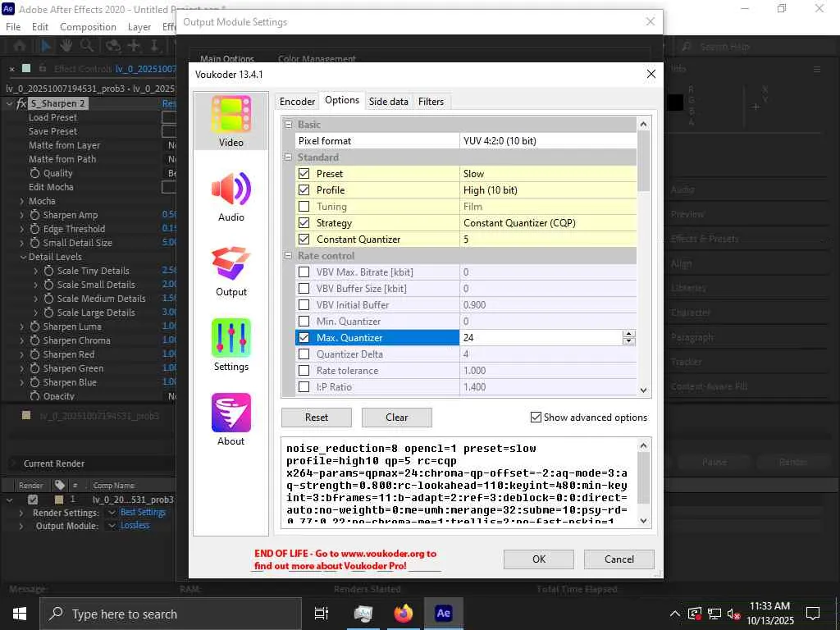Click the Max. Quantizer value field 24
This screenshot has width=840, height=630.
[541, 337]
